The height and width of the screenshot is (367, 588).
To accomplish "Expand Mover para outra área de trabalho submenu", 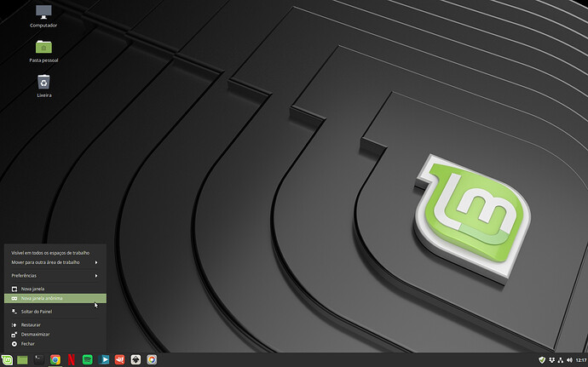I will click(55, 262).
